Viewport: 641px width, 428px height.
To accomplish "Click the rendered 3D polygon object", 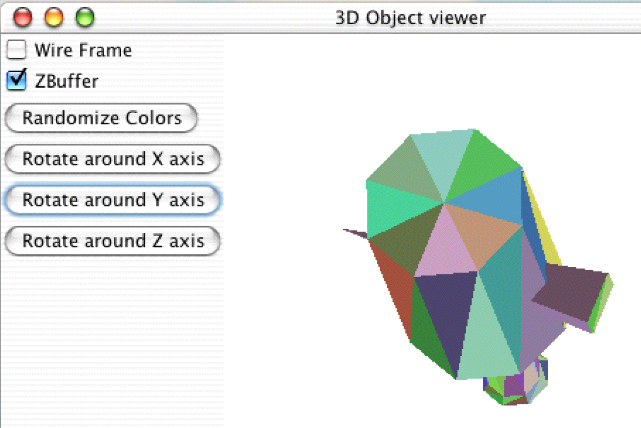I will tap(476, 266).
